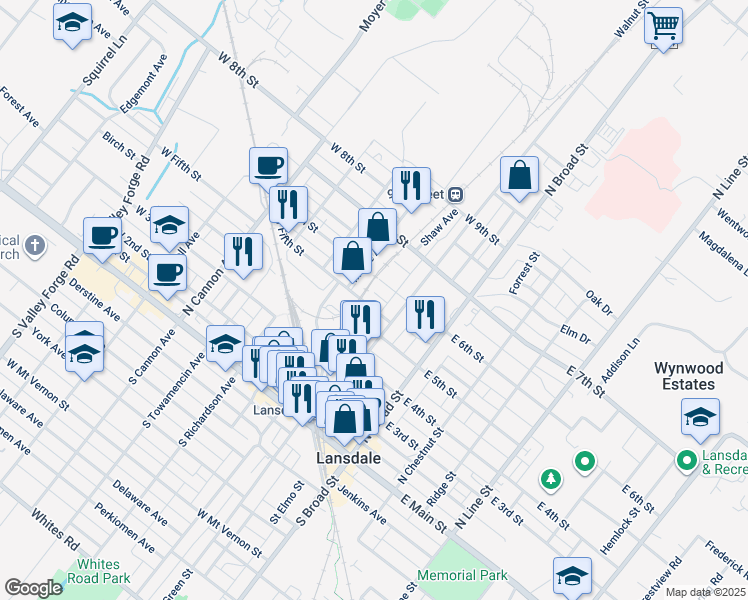Screen dimensions: 748x600
Task: Click the S Richardson Ave label
Action: 207,412
